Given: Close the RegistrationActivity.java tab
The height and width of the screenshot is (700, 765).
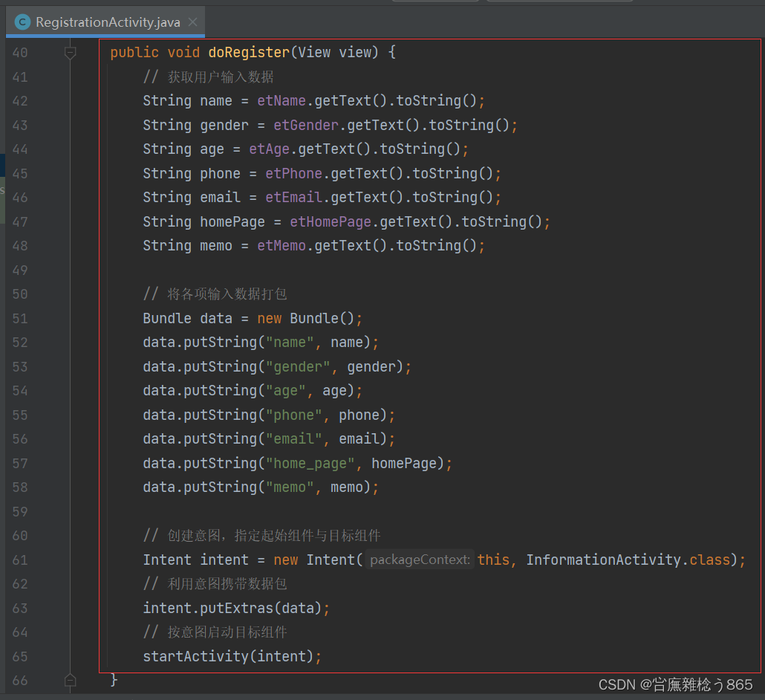Looking at the screenshot, I should (x=194, y=22).
